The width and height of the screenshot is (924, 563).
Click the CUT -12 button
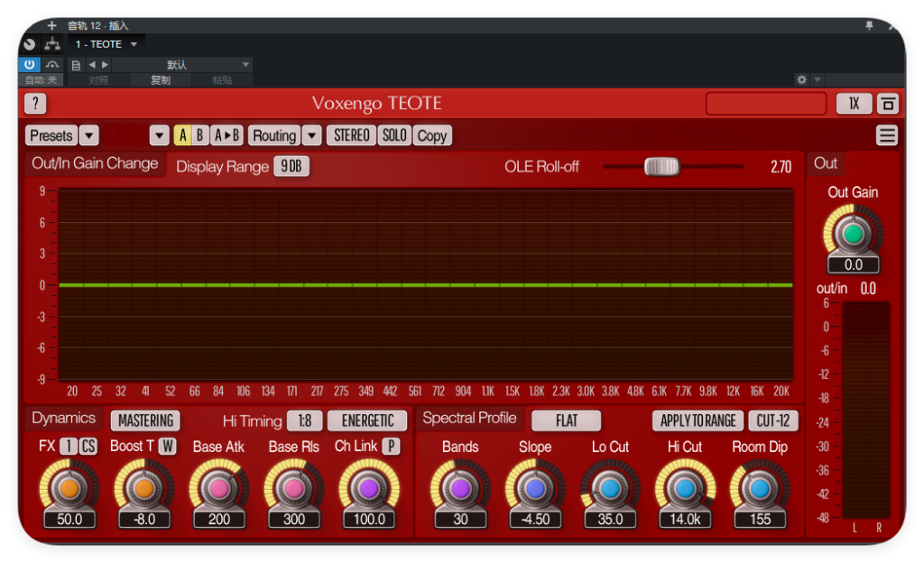tap(773, 420)
